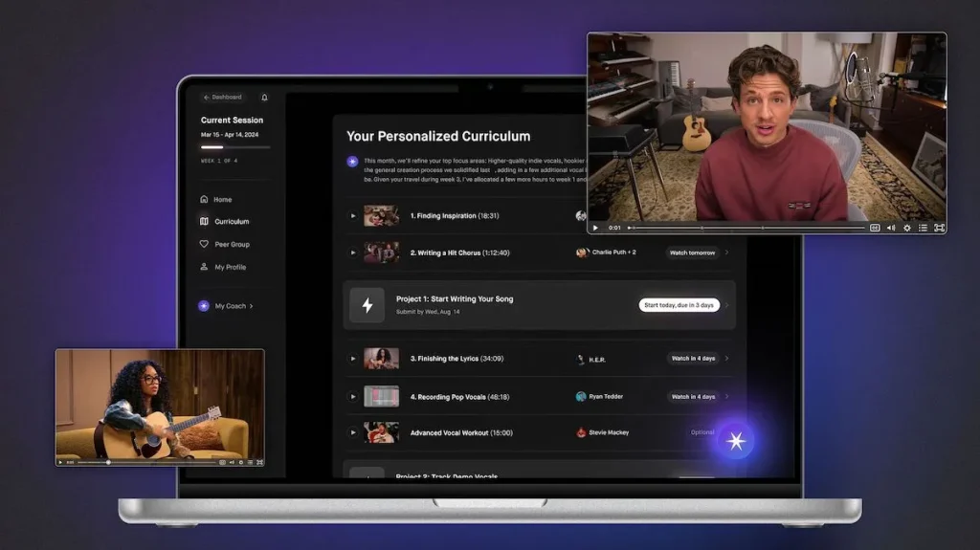The height and width of the screenshot is (550, 980).
Task: Click the Home icon in sidebar
Action: coord(204,199)
